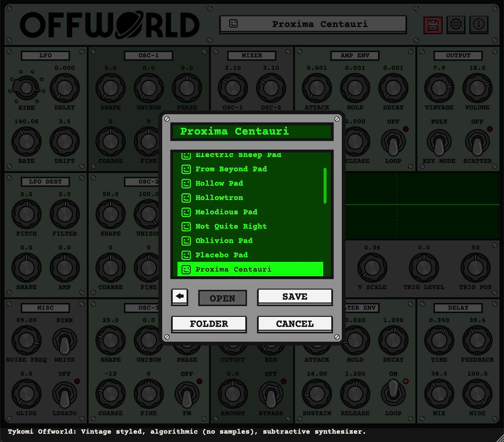Click the TRIG POS knob
Screen dimensions: 504x442
coord(475,268)
